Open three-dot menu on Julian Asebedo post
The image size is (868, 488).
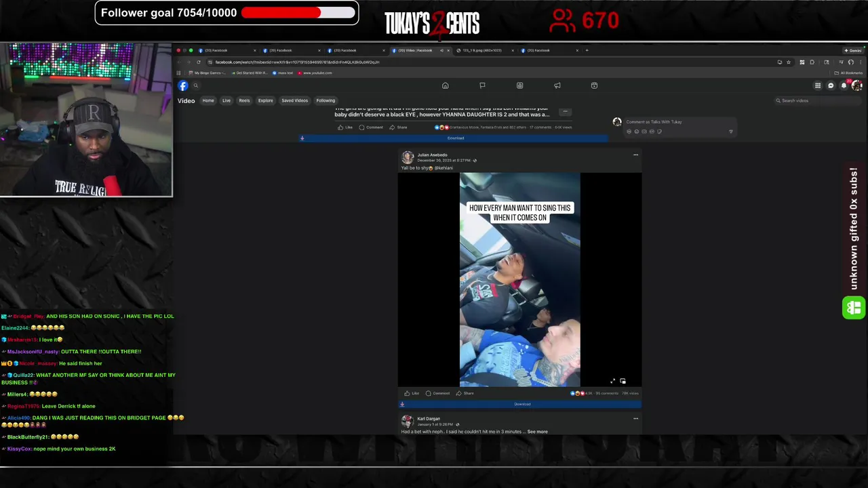635,155
